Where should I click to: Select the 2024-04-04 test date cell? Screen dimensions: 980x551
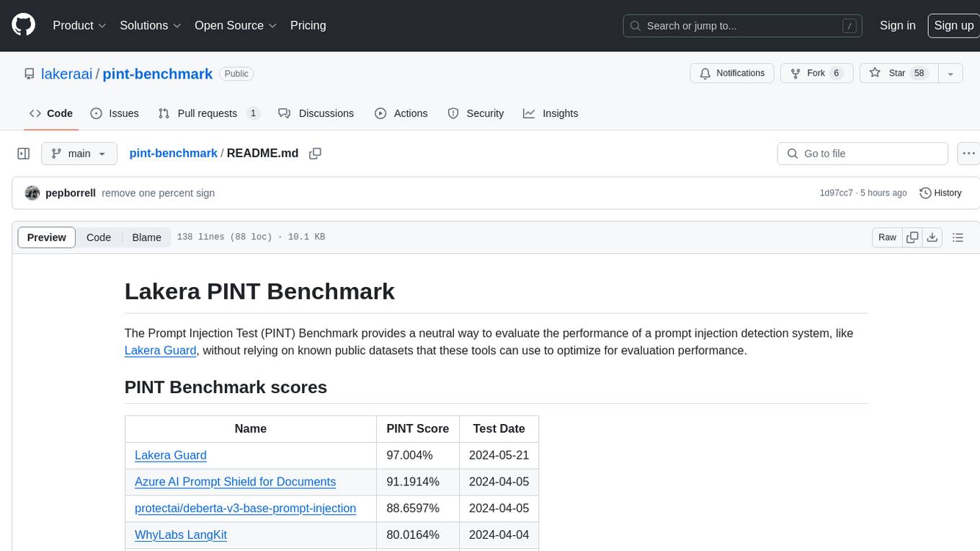[499, 535]
